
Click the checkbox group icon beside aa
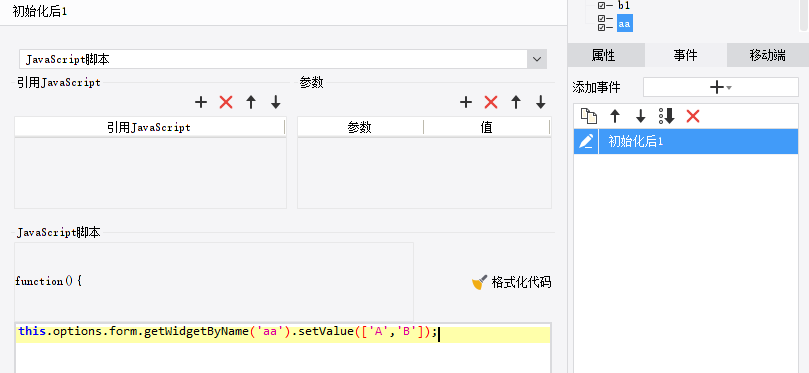[x=605, y=23]
